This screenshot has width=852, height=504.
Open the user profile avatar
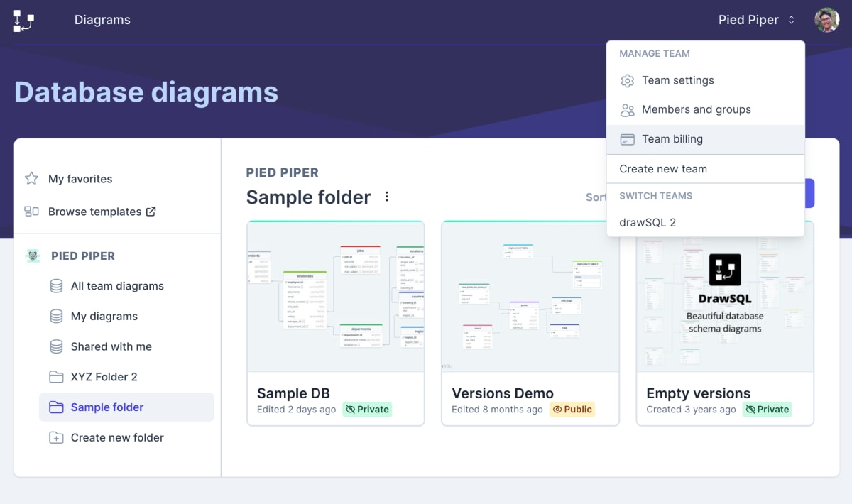(x=826, y=20)
